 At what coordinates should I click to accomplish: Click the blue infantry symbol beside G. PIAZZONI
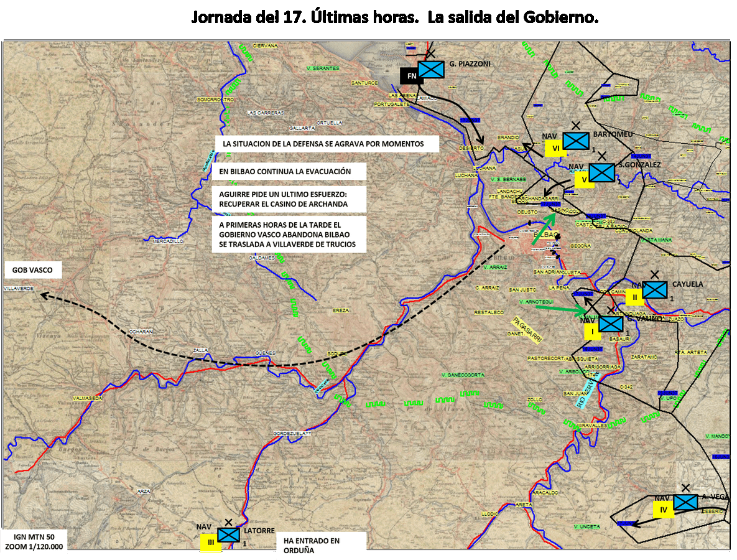pos(431,70)
